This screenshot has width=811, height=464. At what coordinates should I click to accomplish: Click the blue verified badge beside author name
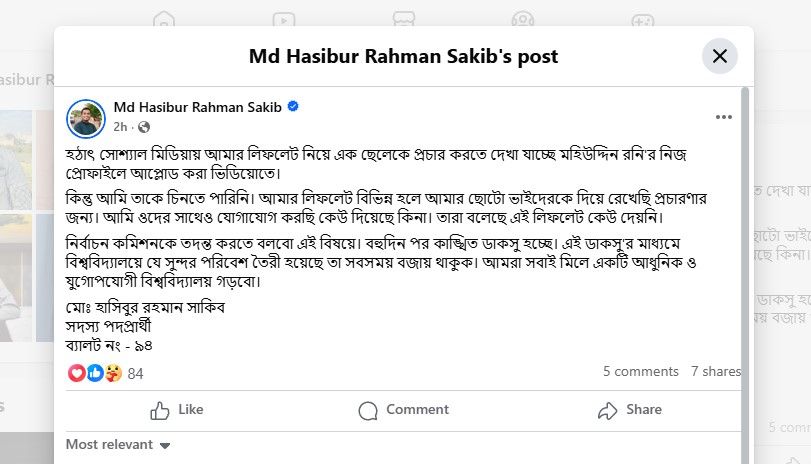294,107
